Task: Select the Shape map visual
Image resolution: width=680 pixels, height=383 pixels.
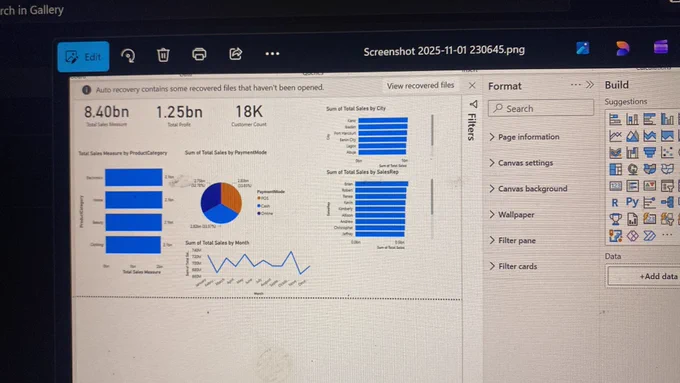Action: pos(667,168)
